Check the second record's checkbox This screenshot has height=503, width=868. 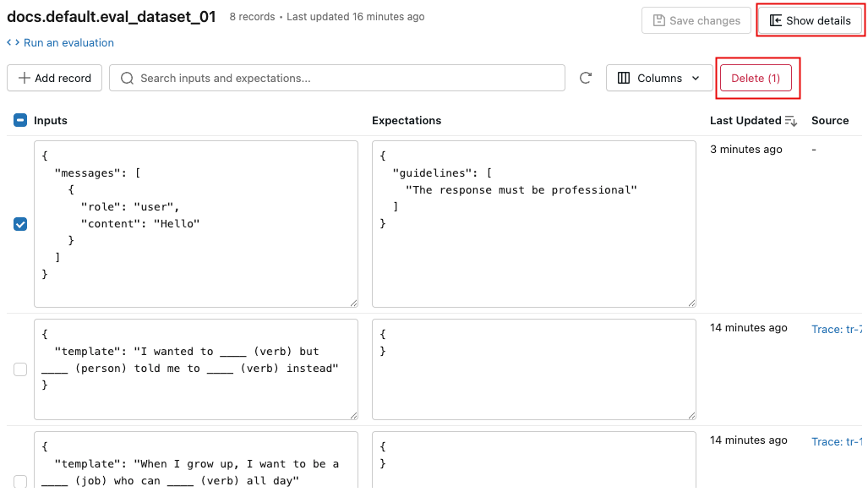20,369
